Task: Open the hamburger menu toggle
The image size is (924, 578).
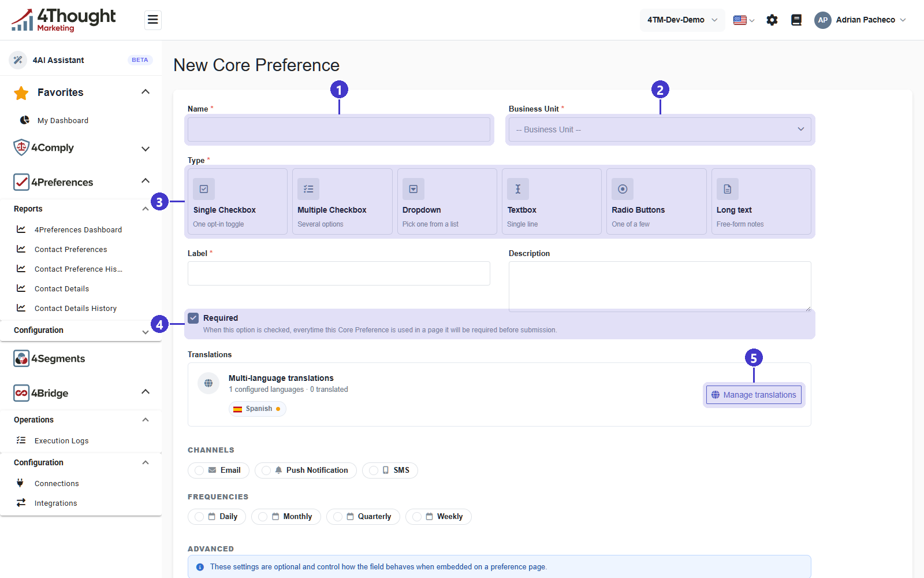Action: point(152,20)
